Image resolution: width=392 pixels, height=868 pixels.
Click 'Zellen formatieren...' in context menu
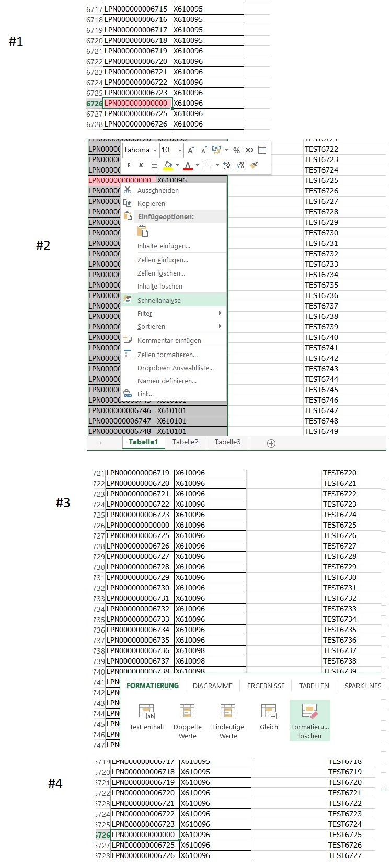167,355
